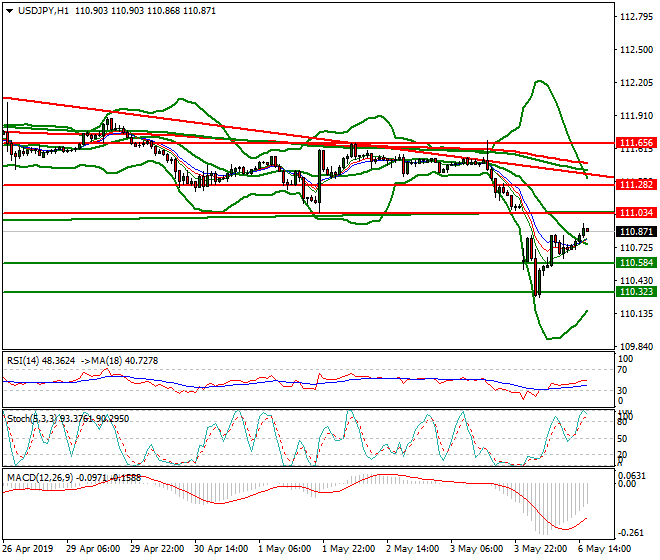
Task: Select the green 110.323 support label
Action: [x=636, y=292]
